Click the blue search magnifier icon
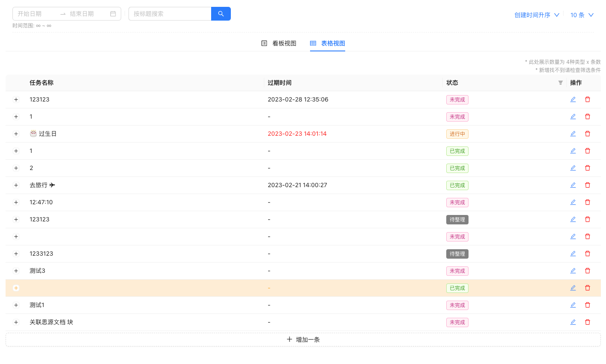The height and width of the screenshot is (364, 606). [x=221, y=13]
